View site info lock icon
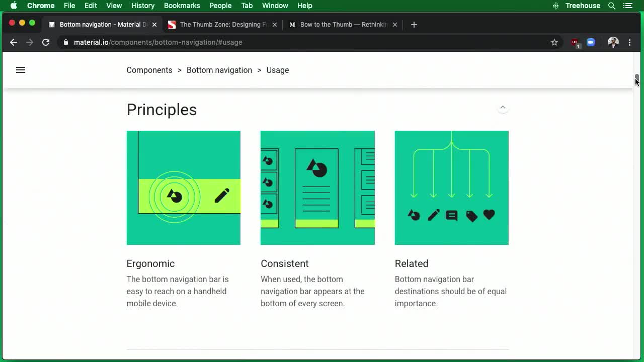 coord(65,42)
